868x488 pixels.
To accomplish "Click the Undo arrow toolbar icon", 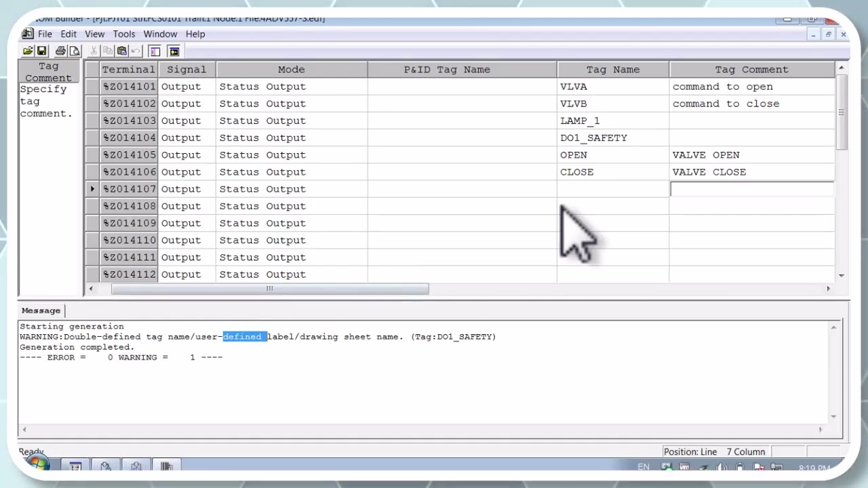I will [136, 51].
